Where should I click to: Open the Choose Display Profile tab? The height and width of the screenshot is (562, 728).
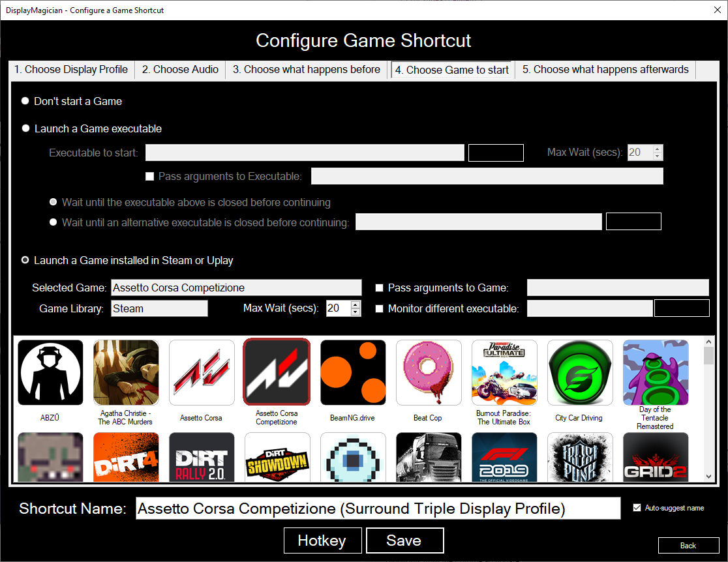point(72,70)
